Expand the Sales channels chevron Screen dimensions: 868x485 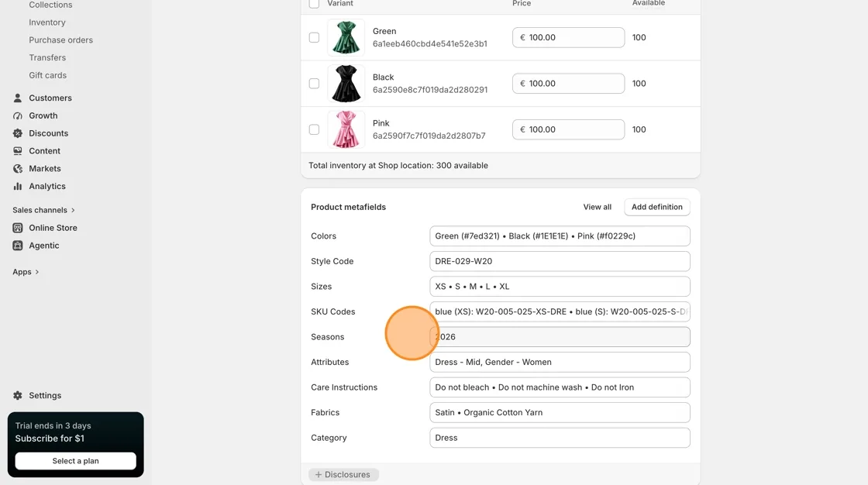pos(73,211)
